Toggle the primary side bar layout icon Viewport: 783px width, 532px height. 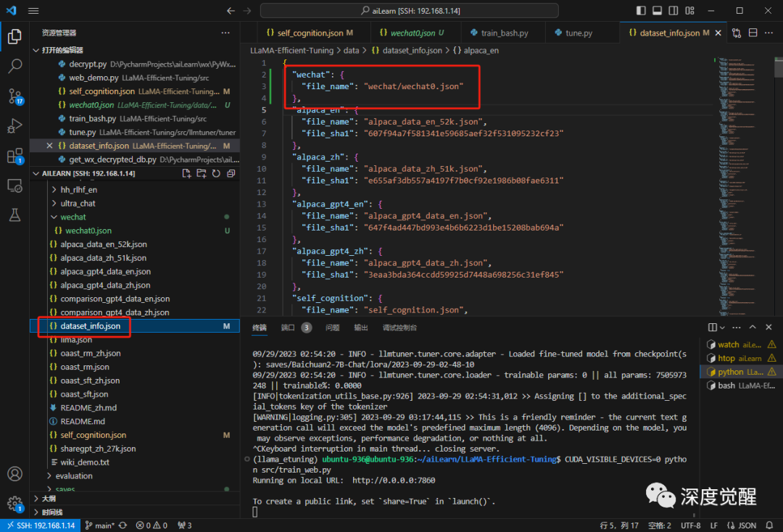point(641,10)
